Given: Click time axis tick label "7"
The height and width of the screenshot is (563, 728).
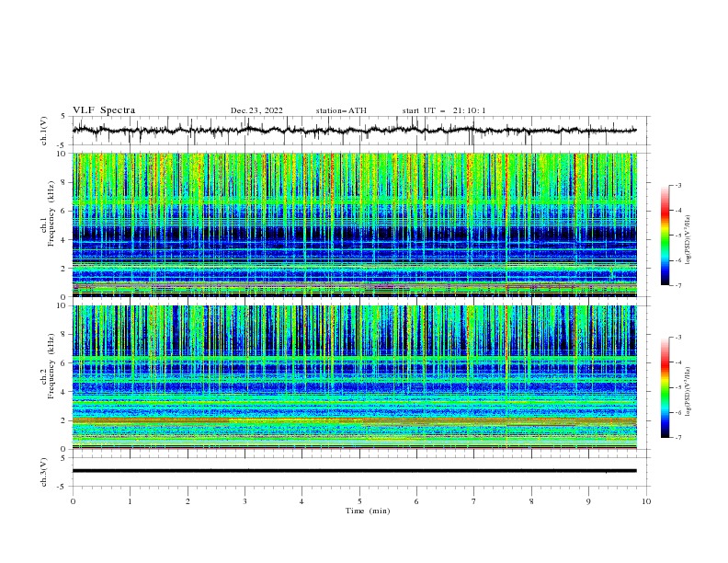Looking at the screenshot, I should 473,501.
